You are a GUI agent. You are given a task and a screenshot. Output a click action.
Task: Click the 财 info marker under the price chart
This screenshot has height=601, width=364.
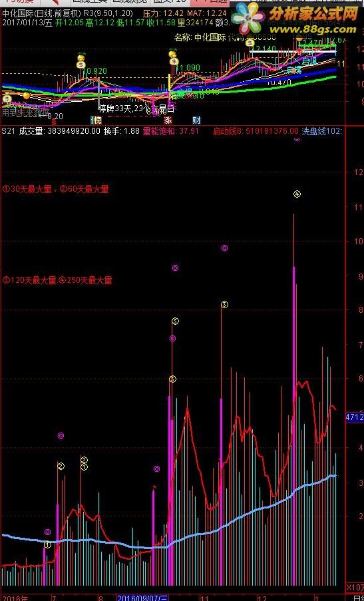pyautogui.click(x=196, y=120)
